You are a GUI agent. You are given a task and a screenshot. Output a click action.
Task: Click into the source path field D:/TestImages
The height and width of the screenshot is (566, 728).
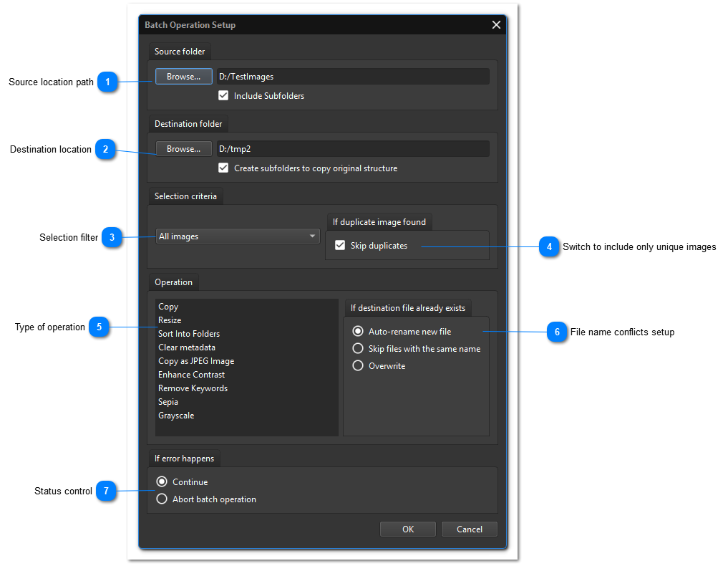352,77
